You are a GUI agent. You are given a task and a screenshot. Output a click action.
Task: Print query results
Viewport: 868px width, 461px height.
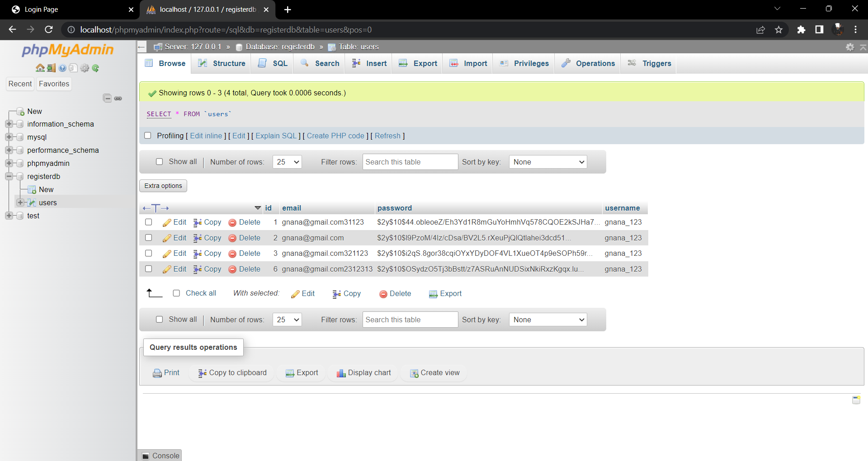pyautogui.click(x=166, y=373)
